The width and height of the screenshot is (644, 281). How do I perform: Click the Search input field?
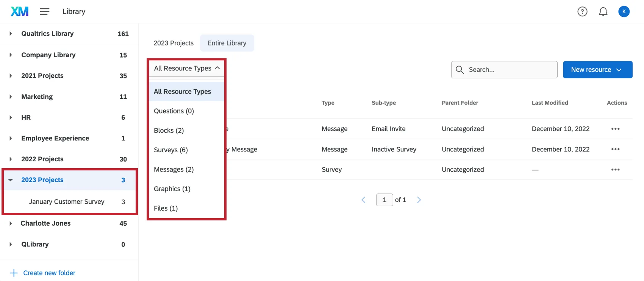[x=510, y=70]
